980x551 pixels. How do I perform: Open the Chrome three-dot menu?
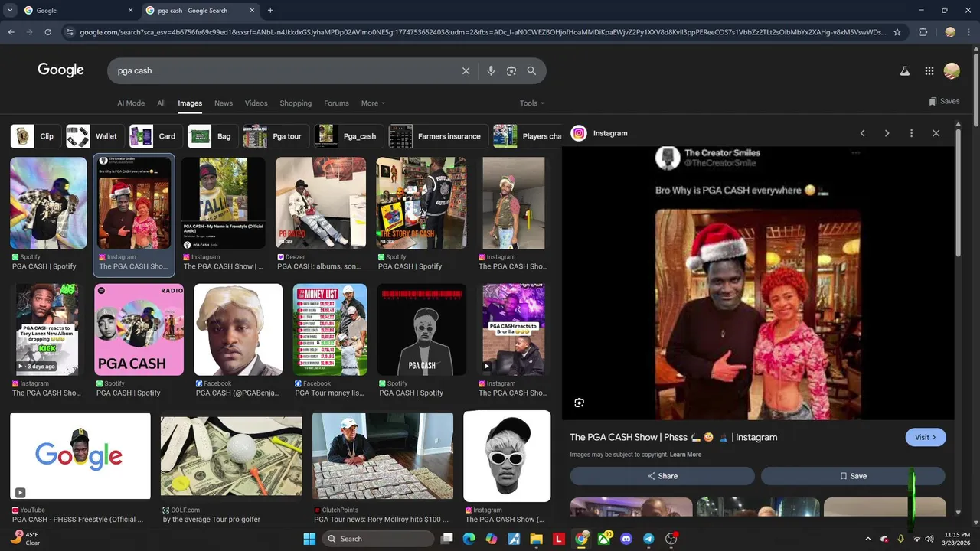click(969, 32)
